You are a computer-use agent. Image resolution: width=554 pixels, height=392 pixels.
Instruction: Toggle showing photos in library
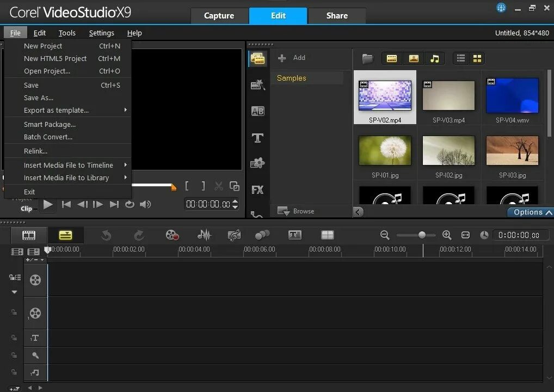(414, 58)
